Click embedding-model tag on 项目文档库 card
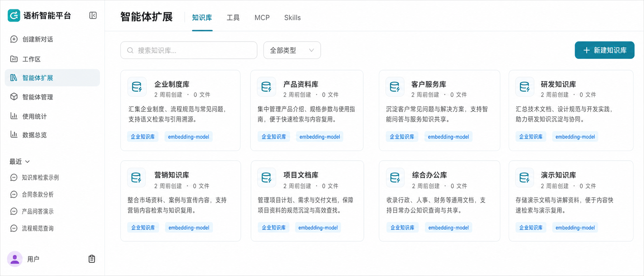 318,228
